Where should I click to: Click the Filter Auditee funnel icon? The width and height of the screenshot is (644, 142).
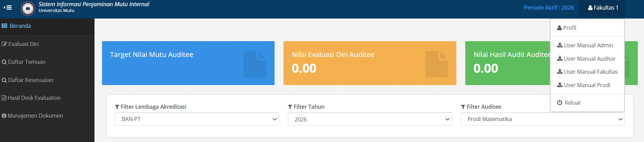click(x=463, y=107)
